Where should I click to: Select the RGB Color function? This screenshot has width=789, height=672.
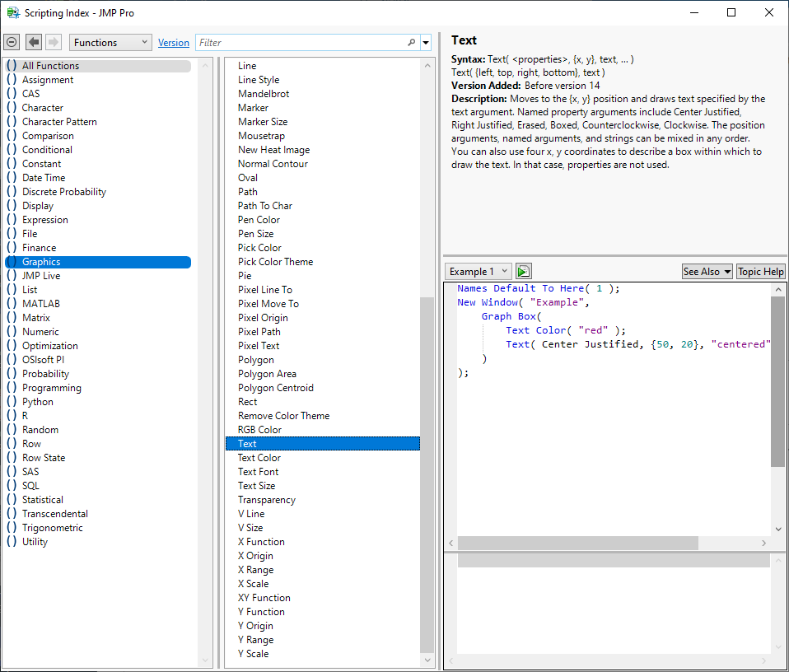click(259, 429)
